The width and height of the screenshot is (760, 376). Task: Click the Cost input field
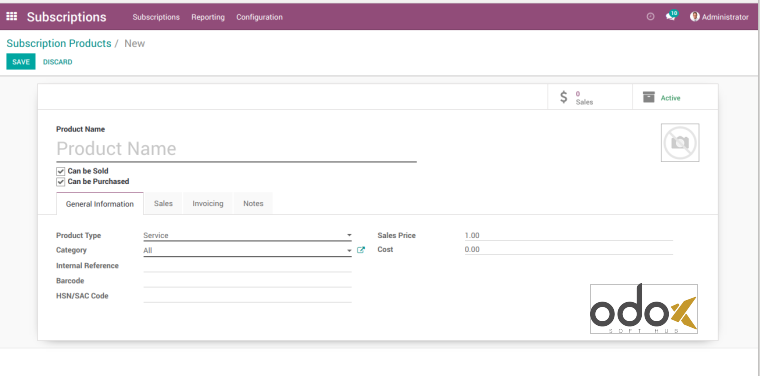[569, 250]
